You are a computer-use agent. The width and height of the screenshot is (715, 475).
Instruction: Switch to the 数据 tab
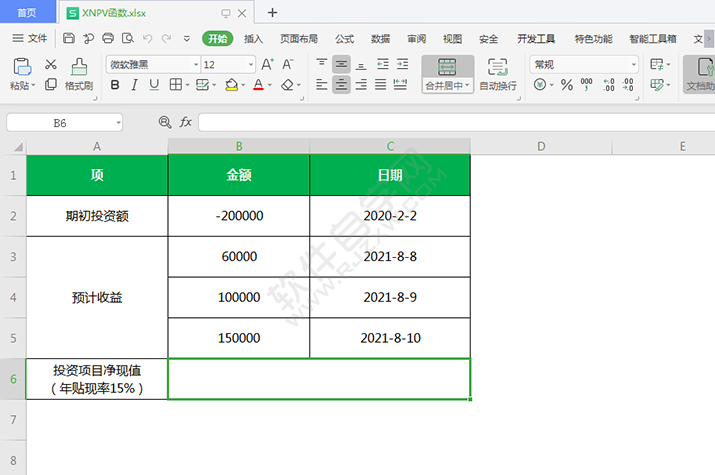380,39
